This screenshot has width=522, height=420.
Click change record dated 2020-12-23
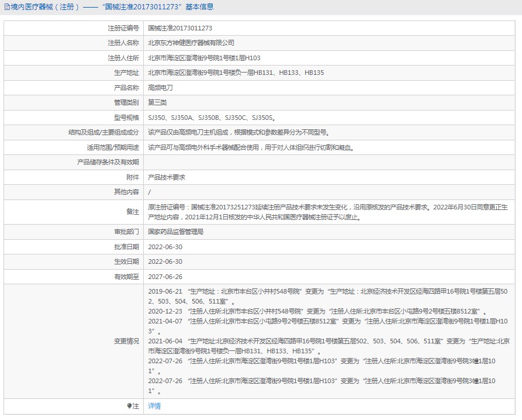(x=317, y=311)
